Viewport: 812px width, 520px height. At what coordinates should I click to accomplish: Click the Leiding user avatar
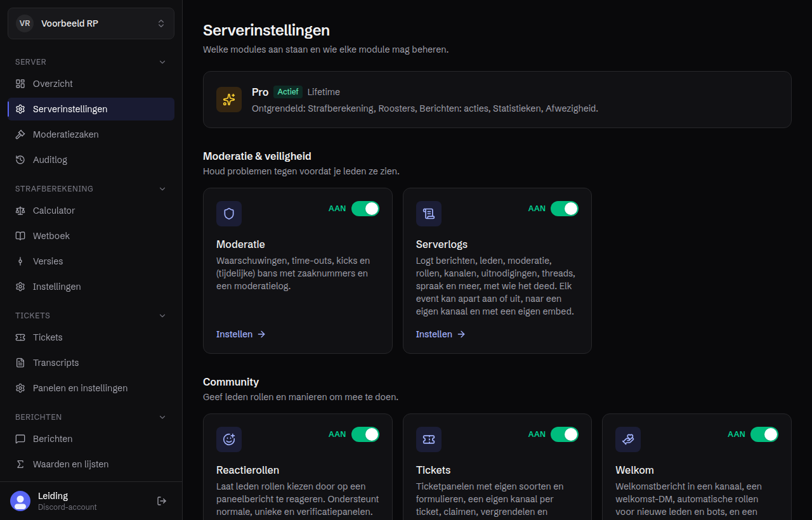(x=20, y=501)
